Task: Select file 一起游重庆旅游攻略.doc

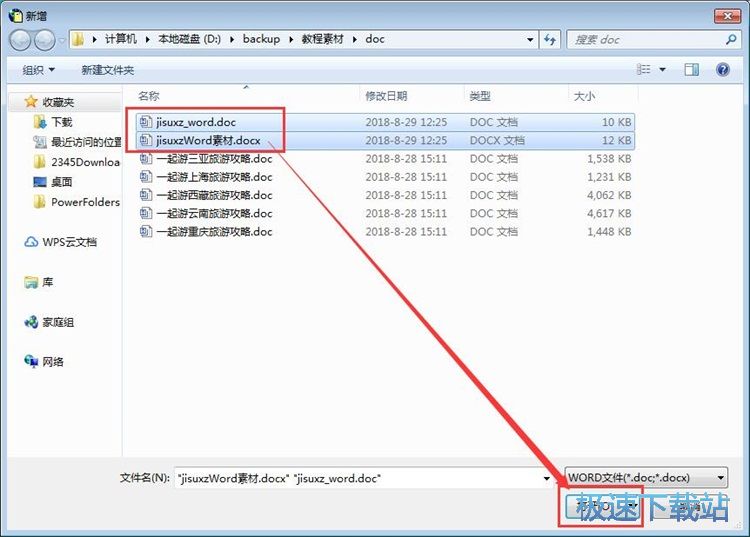Action: [386, 231]
